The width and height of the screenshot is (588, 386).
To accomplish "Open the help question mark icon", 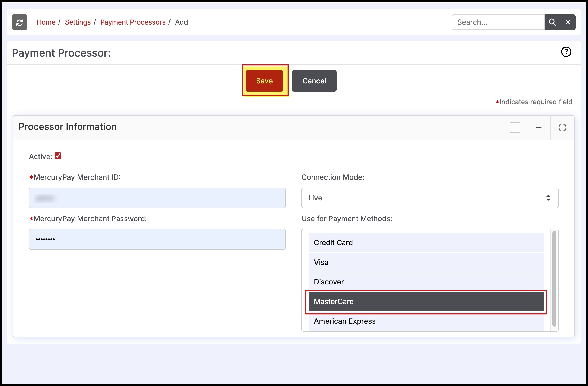I will pos(566,52).
